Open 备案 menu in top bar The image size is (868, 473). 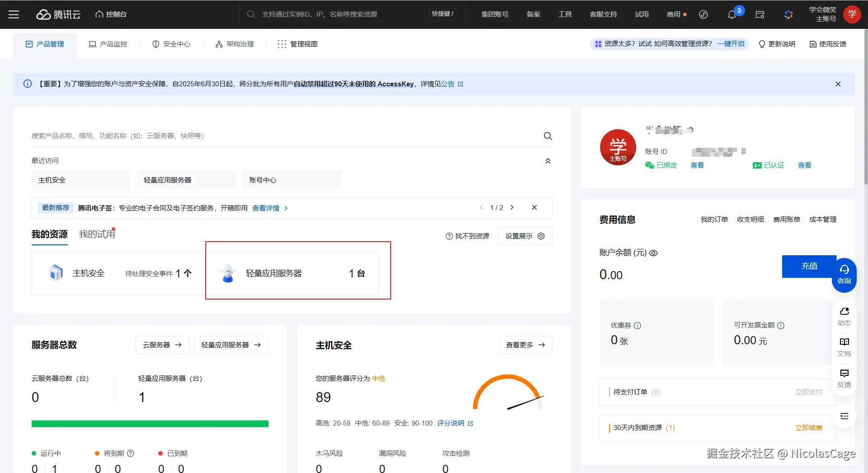[533, 14]
